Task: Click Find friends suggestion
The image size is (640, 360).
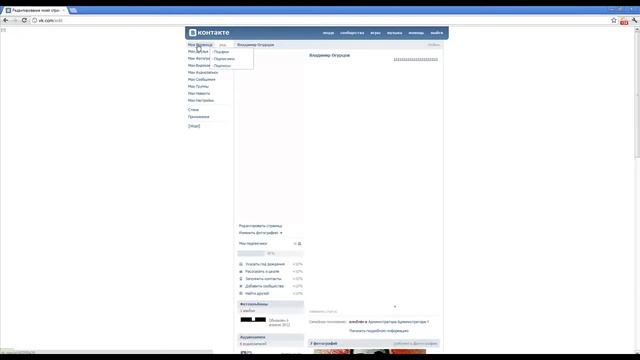Action: 257,293
